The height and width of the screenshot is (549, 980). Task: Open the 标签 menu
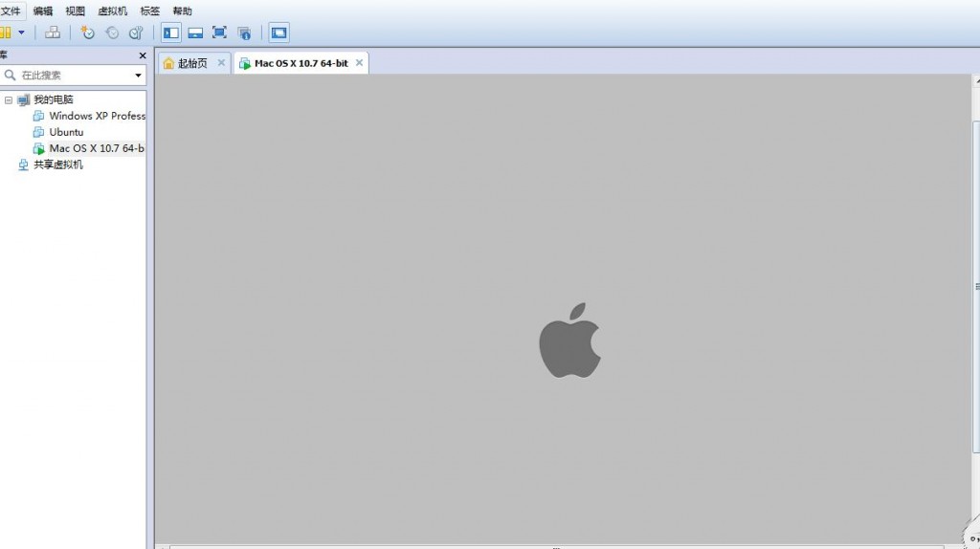click(x=150, y=11)
